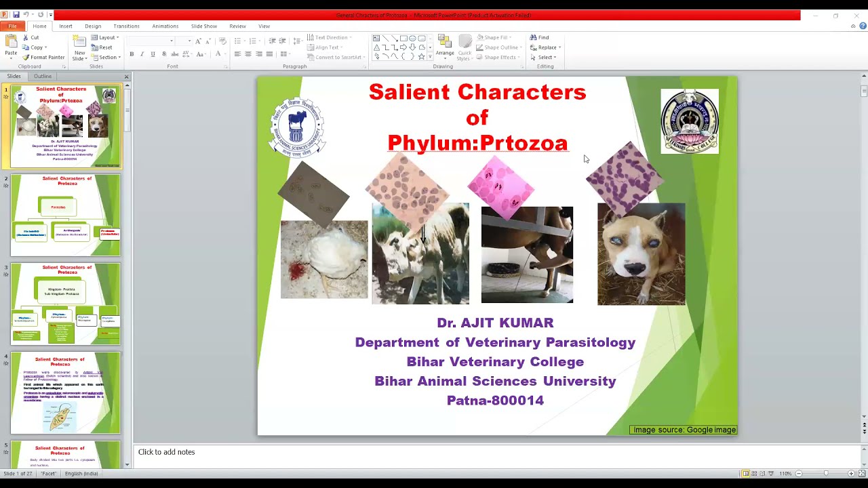
Task: Open the Layout dropdown
Action: [x=105, y=37]
